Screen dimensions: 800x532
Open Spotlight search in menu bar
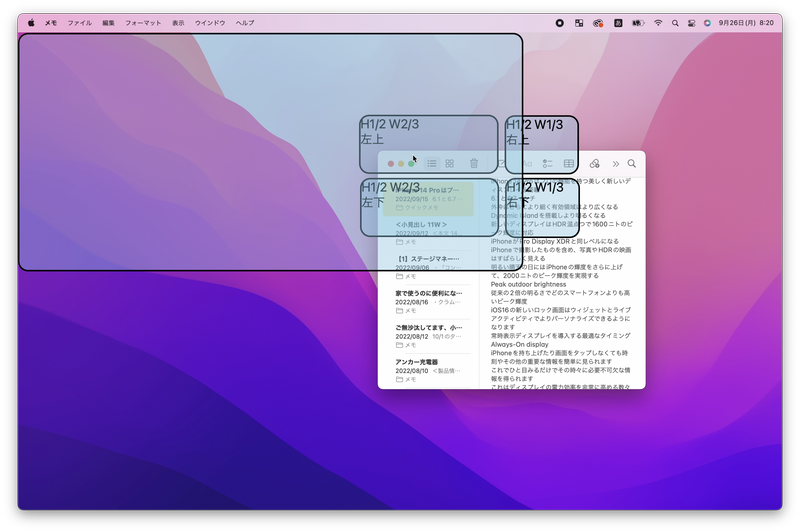[x=675, y=23]
